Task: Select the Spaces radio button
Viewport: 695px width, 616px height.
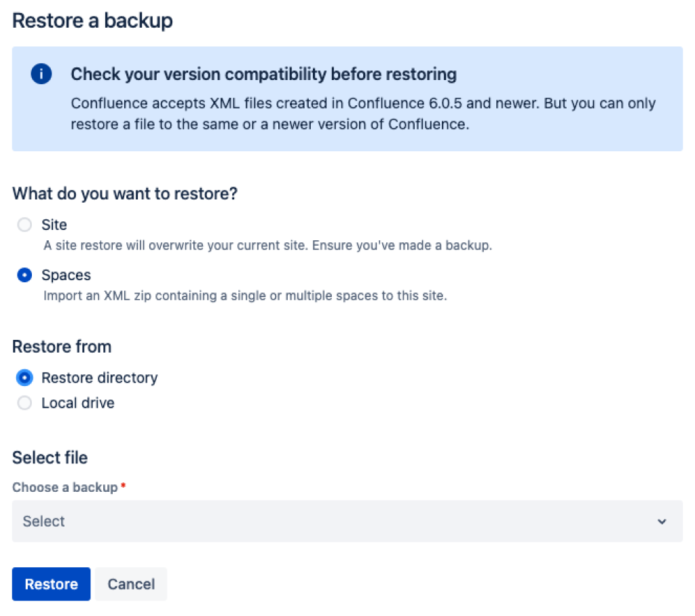Action: (24, 275)
